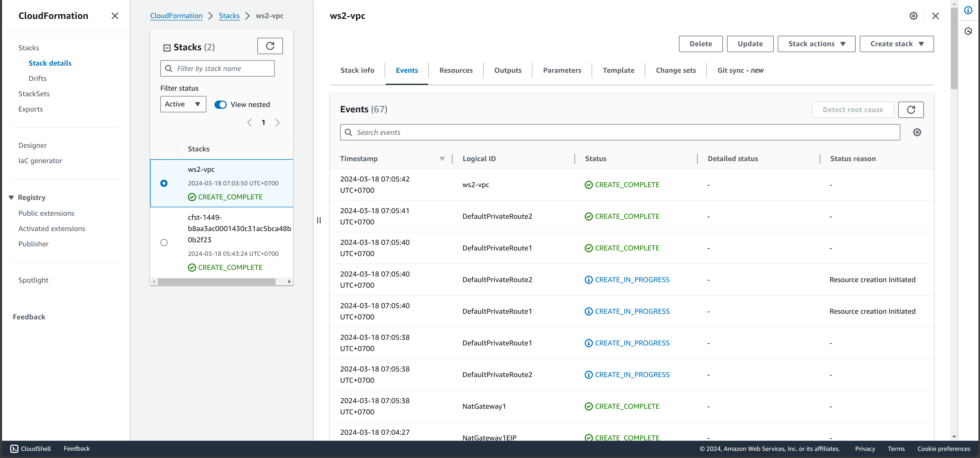Enable View nested stacks

coord(220,104)
